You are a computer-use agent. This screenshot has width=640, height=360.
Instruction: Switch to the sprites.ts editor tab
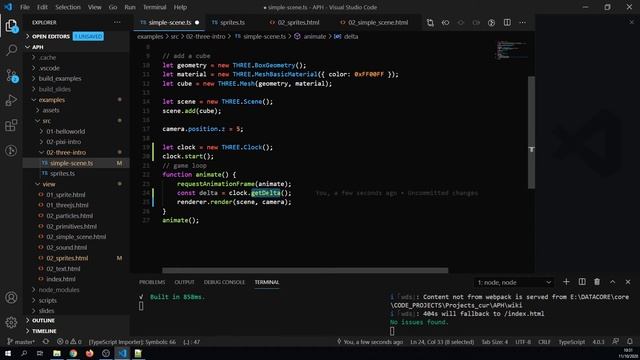click(233, 22)
